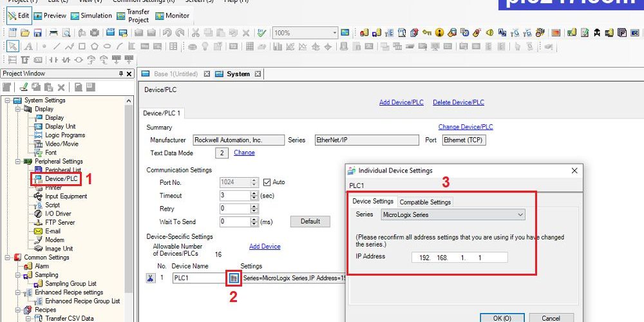Open Transfer Project
The image size is (644, 322).
click(x=133, y=16)
